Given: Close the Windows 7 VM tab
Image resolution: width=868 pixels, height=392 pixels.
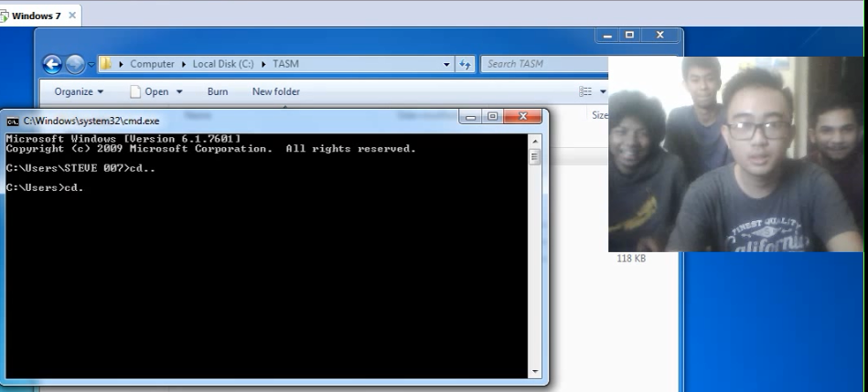Looking at the screenshot, I should [72, 16].
